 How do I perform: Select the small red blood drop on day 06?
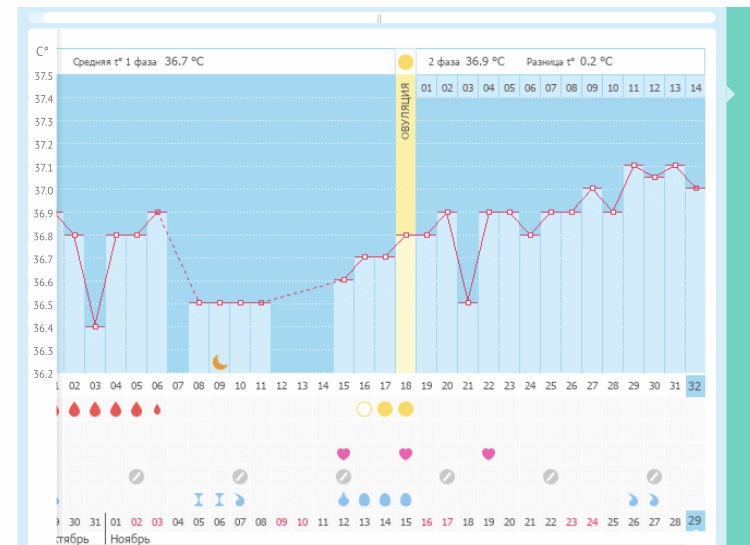pyautogui.click(x=157, y=409)
